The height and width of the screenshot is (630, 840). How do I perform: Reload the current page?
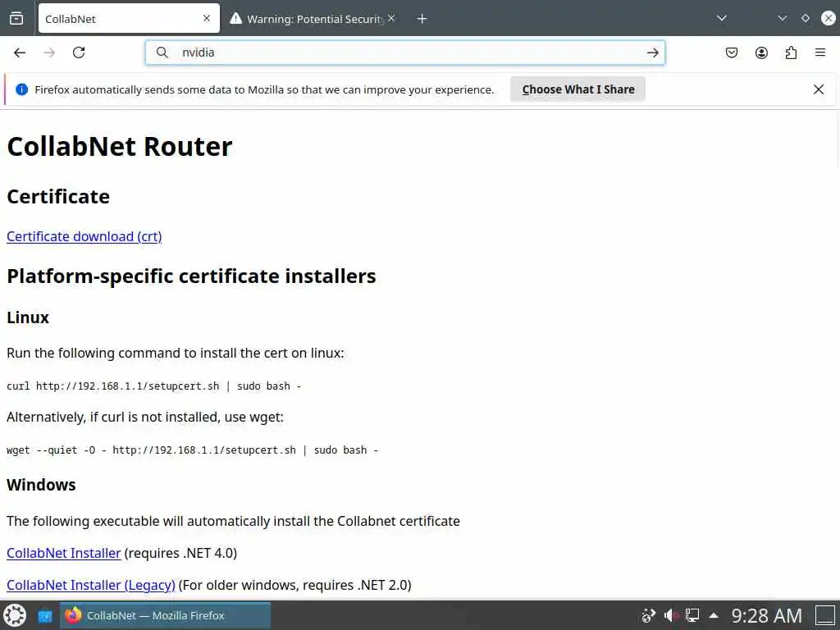click(x=79, y=52)
